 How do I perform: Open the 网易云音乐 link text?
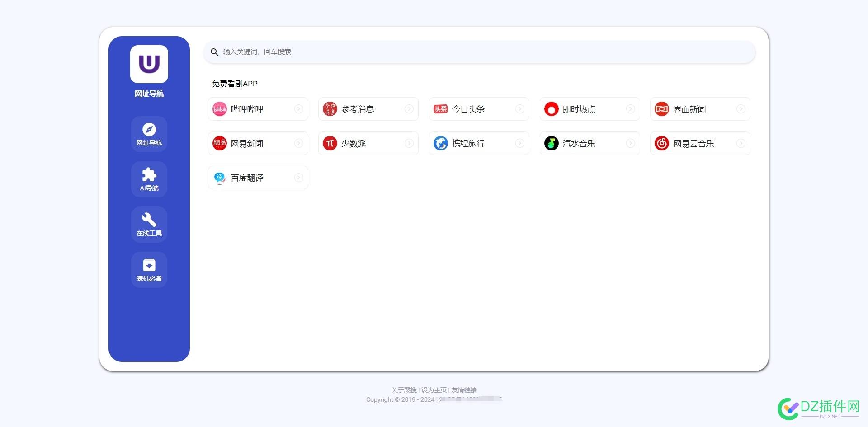pyautogui.click(x=693, y=144)
